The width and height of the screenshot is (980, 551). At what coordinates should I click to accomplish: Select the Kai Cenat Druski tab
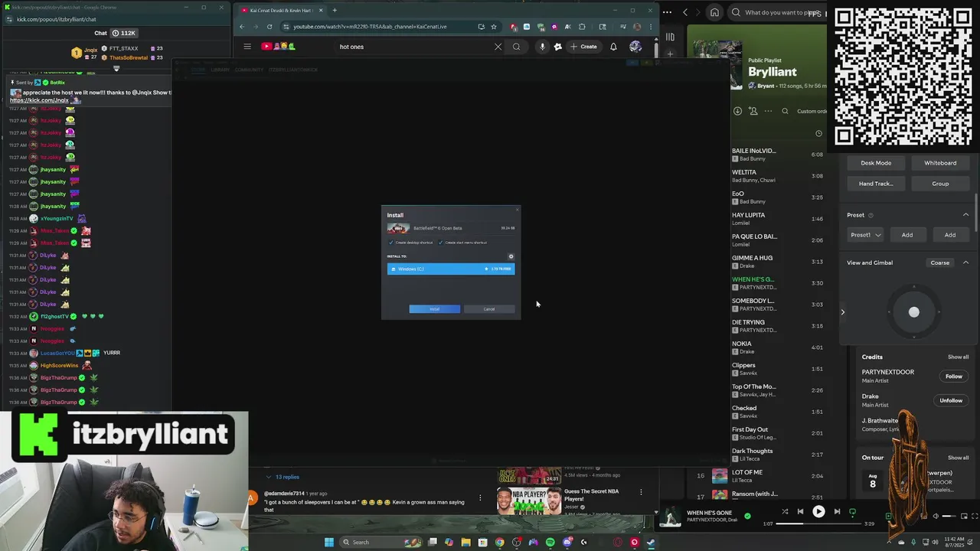pos(282,10)
